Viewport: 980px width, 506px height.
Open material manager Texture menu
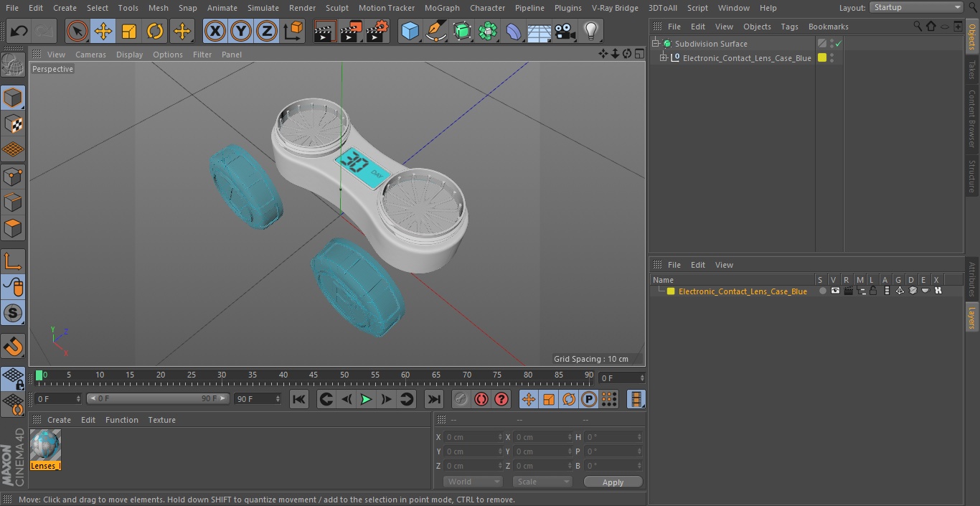pos(161,420)
